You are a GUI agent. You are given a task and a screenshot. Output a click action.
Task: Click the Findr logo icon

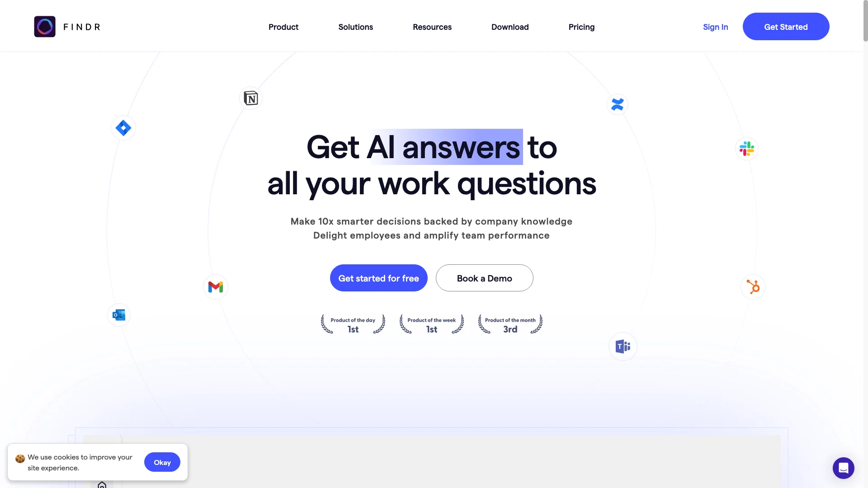point(45,26)
